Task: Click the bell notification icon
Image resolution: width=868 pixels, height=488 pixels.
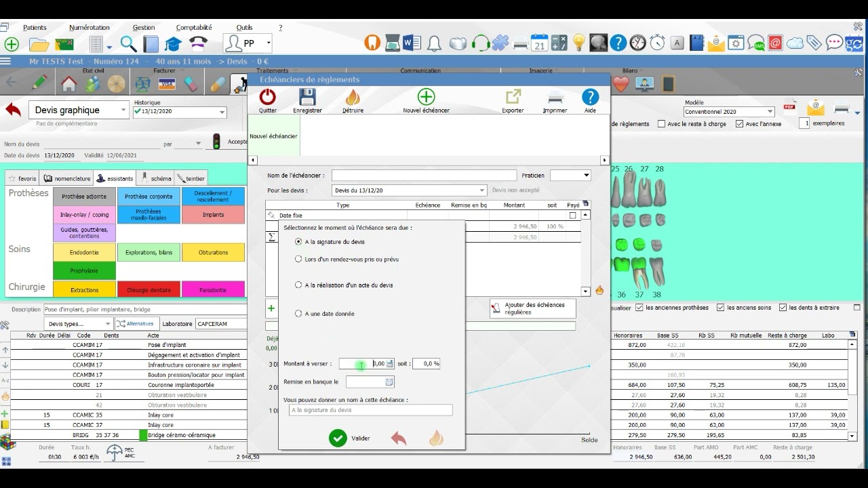Action: 434,43
